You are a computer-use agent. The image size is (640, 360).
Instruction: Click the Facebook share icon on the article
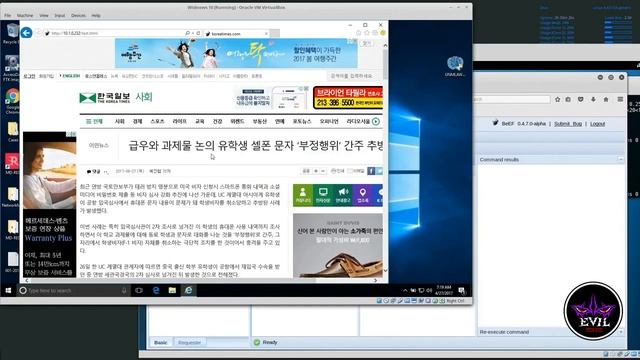pyautogui.click(x=371, y=171)
